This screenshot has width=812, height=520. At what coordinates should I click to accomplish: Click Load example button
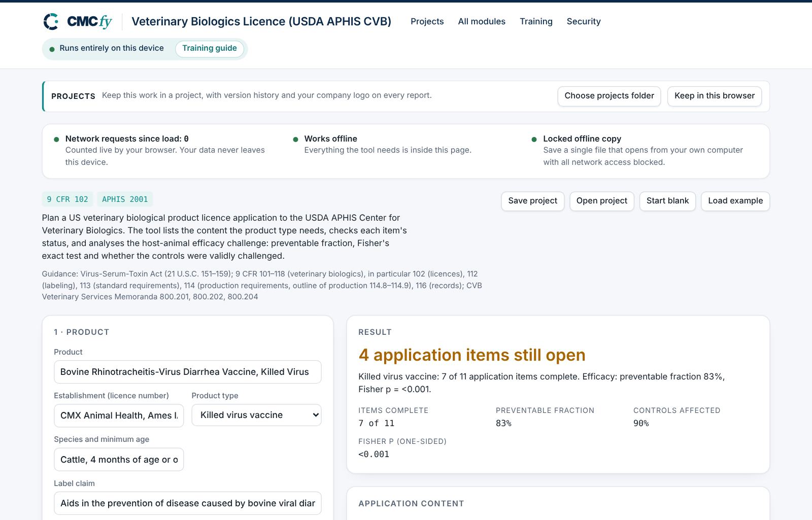pyautogui.click(x=735, y=201)
